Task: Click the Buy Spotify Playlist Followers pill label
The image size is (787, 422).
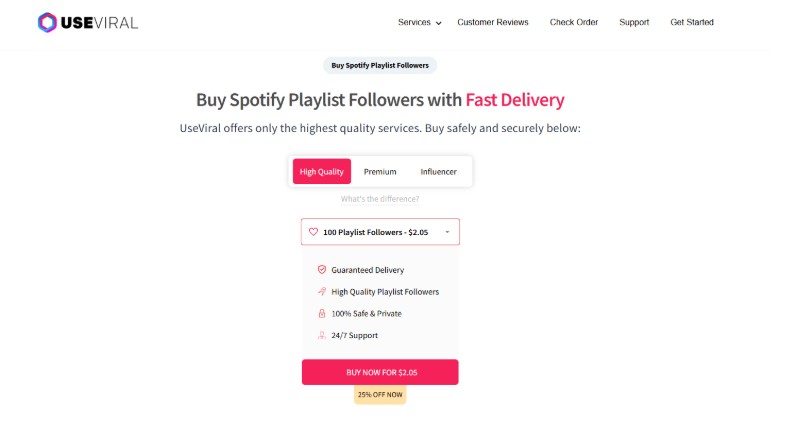Action: click(380, 66)
